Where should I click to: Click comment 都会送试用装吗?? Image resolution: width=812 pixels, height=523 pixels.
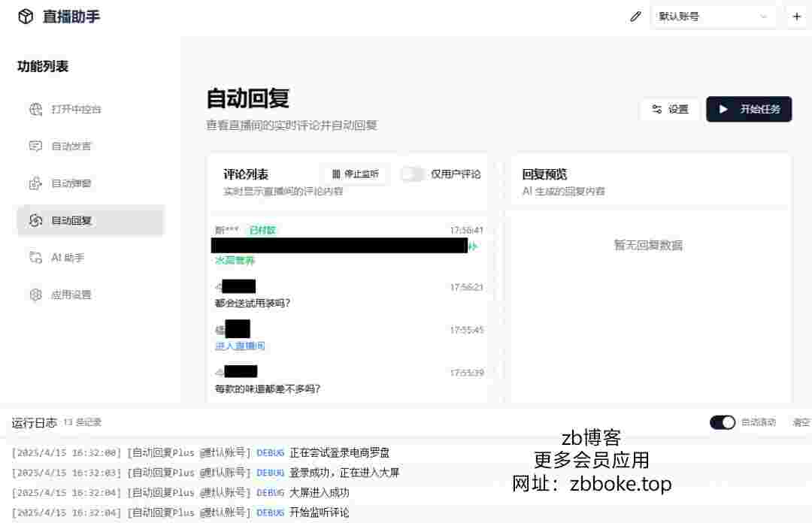[x=252, y=303]
